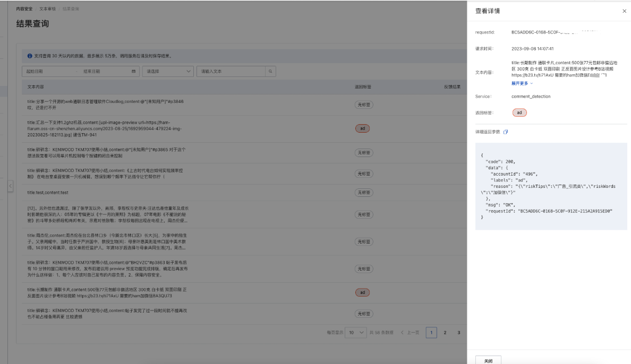The height and width of the screenshot is (364, 631).
Task: Expand full text with 展开更多
Action: point(522,83)
